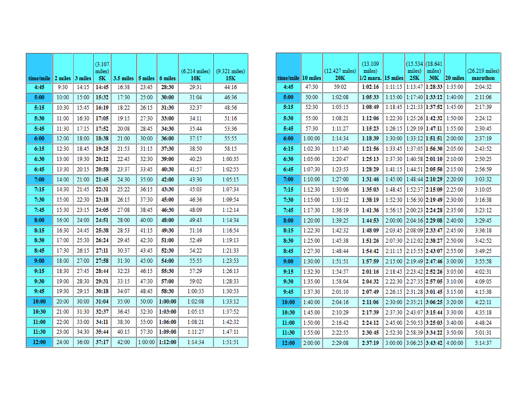Select the 10:00 pace row in right table

pos(288,302)
